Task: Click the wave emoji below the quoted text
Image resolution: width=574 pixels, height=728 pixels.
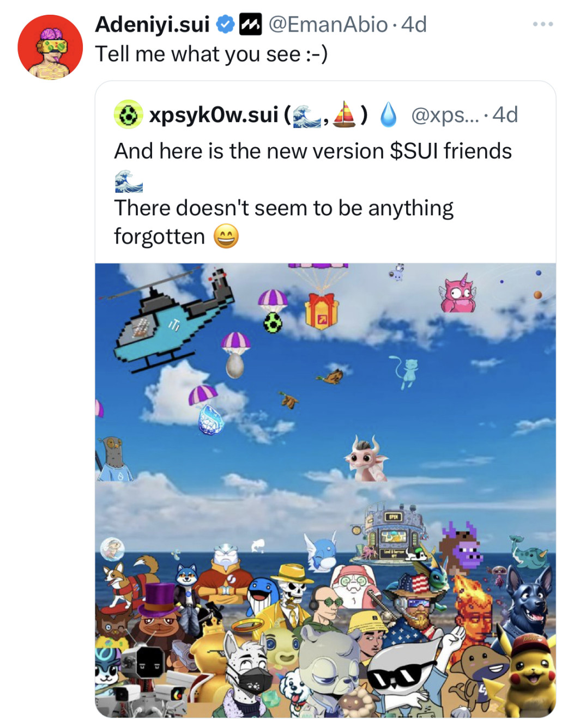Action: (x=129, y=181)
